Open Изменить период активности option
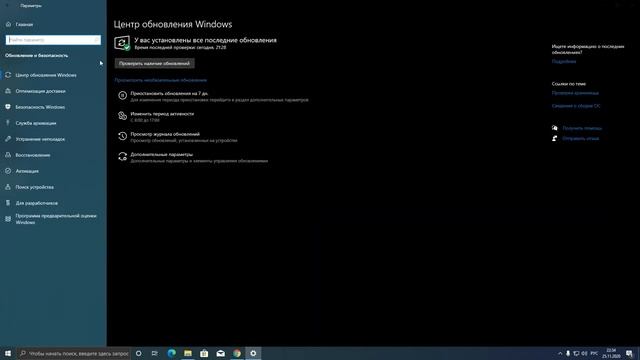Viewport: 640px width, 360px height. tap(162, 114)
